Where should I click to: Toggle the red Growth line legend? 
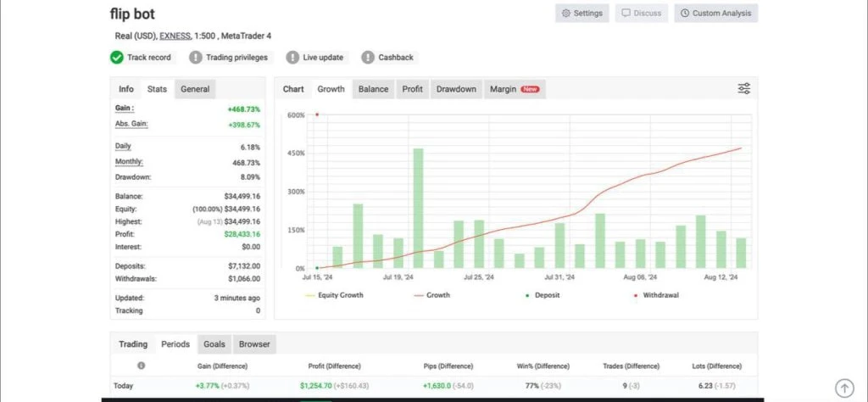[x=431, y=295]
